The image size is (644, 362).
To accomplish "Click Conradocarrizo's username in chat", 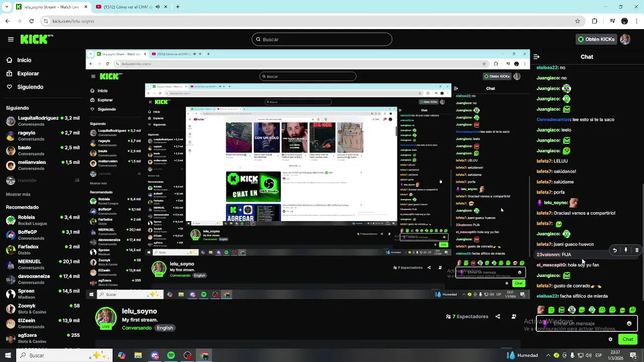I will pyautogui.click(x=553, y=120).
